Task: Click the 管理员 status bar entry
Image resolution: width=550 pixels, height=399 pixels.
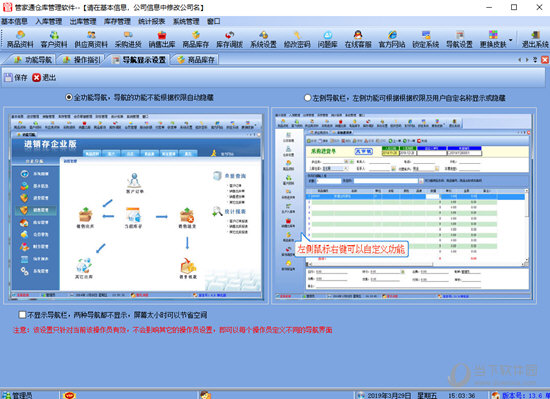Action: click(x=18, y=395)
